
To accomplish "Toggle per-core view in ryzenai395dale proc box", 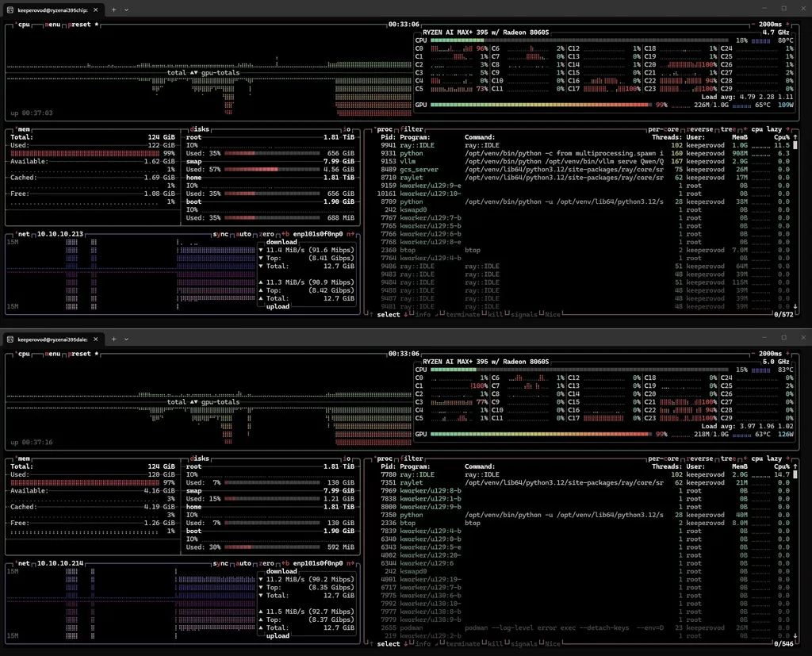I will pyautogui.click(x=663, y=458).
